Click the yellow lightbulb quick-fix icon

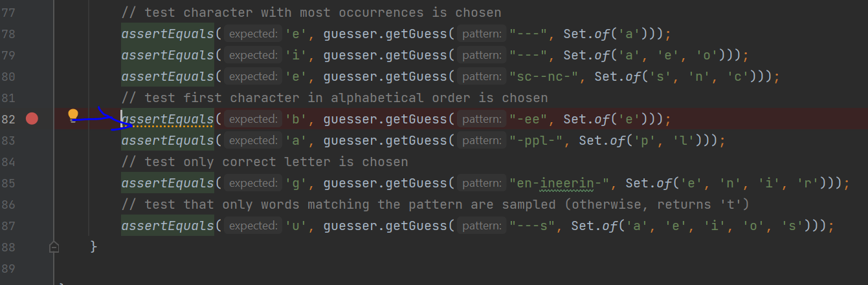(73, 115)
